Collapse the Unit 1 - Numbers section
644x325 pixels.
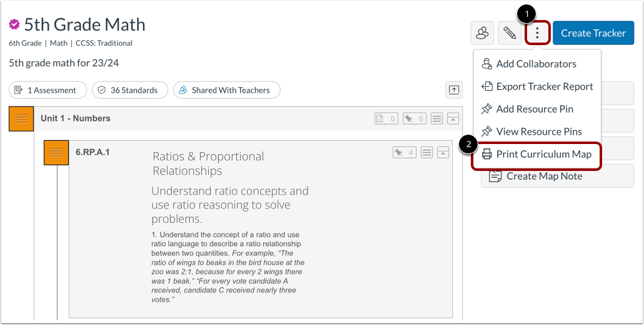(x=453, y=119)
